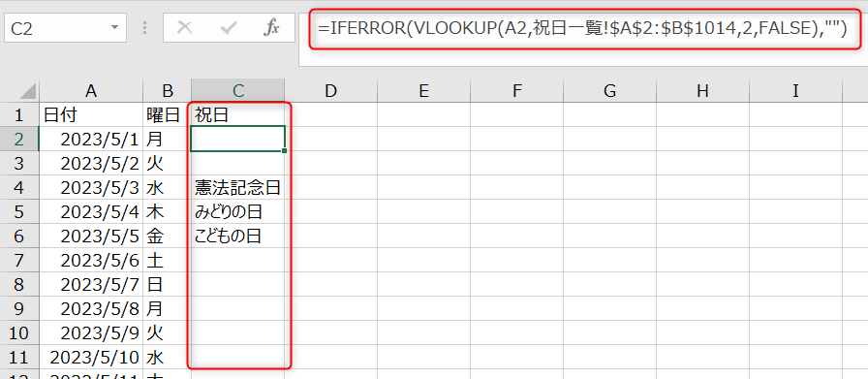Select column C header

tap(238, 91)
